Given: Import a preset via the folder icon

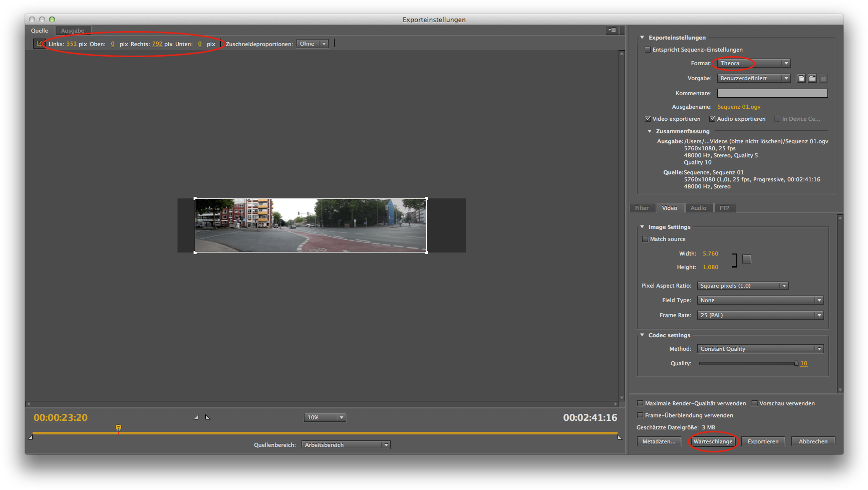Looking at the screenshot, I should (812, 78).
